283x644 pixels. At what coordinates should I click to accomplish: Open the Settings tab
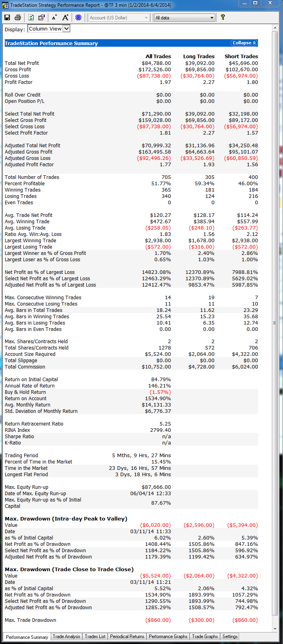[x=230, y=636]
